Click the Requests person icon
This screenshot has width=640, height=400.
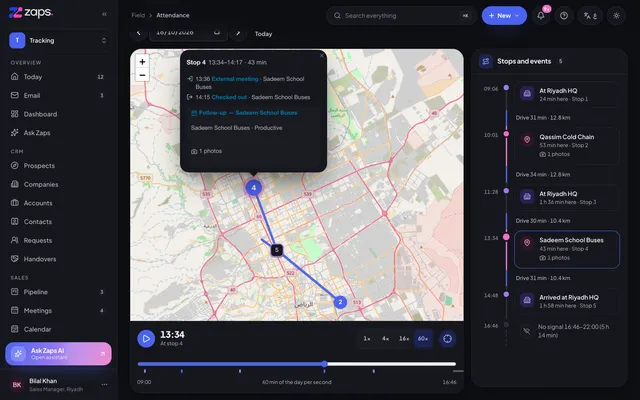[x=15, y=240]
